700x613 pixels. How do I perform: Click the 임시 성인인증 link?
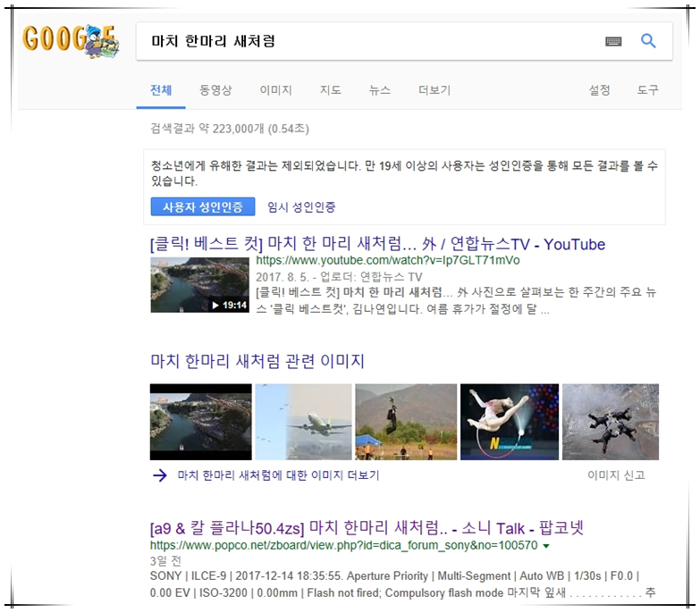point(301,207)
